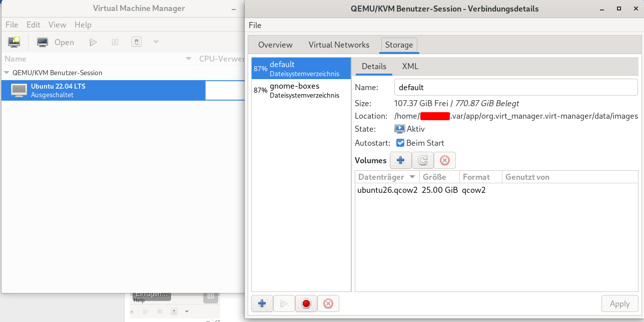
Task: Delete the selected volume
Action: tap(444, 160)
